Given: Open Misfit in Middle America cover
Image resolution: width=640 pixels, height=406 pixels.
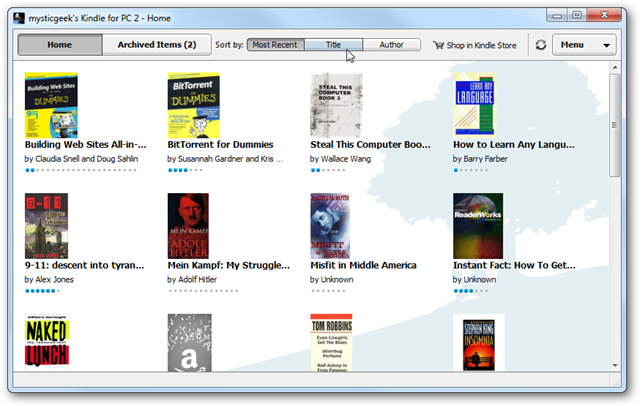Looking at the screenshot, I should tap(330, 226).
